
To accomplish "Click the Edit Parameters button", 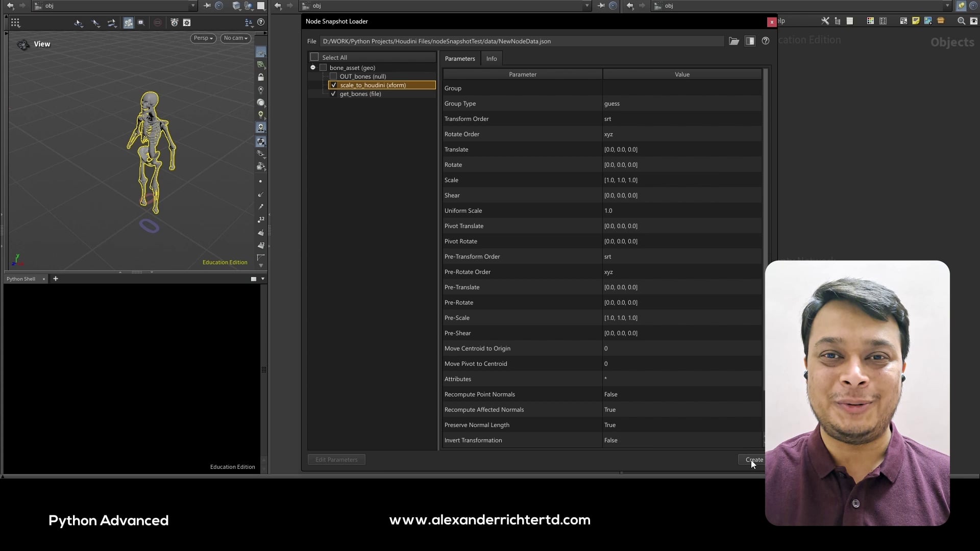I will pyautogui.click(x=336, y=460).
